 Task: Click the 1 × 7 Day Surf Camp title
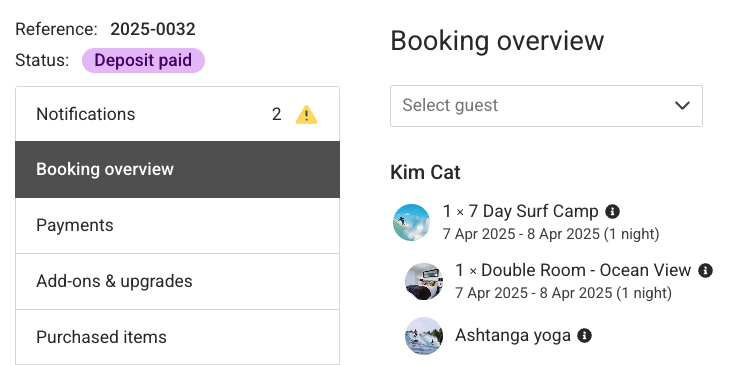[x=520, y=211]
